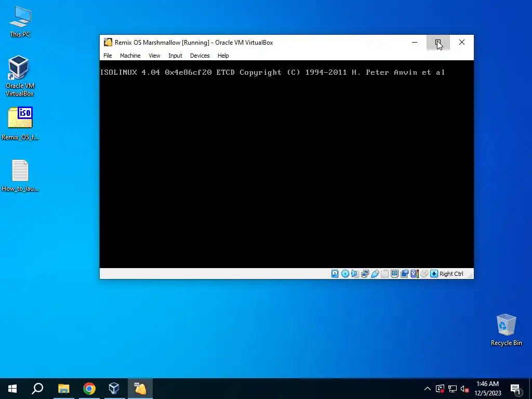Click the display settings indicator icon

pyautogui.click(x=395, y=274)
